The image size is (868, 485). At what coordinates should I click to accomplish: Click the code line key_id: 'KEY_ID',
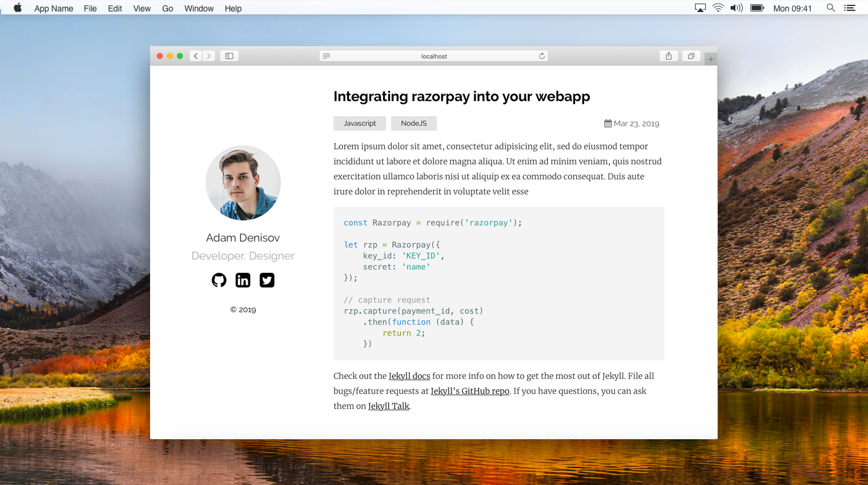[x=404, y=256]
